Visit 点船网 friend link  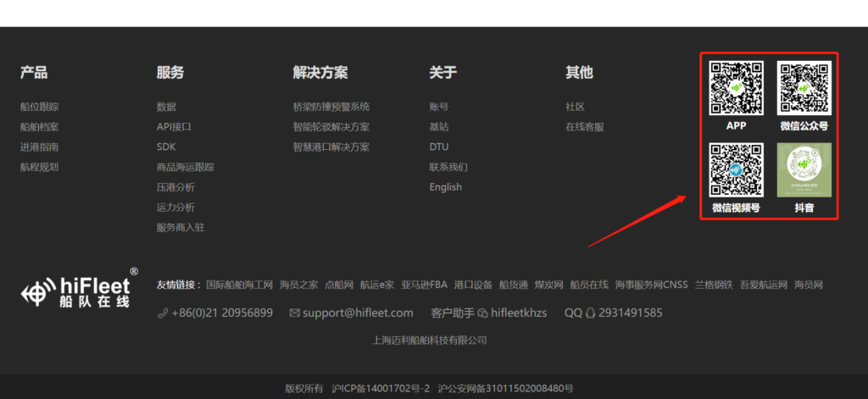339,285
